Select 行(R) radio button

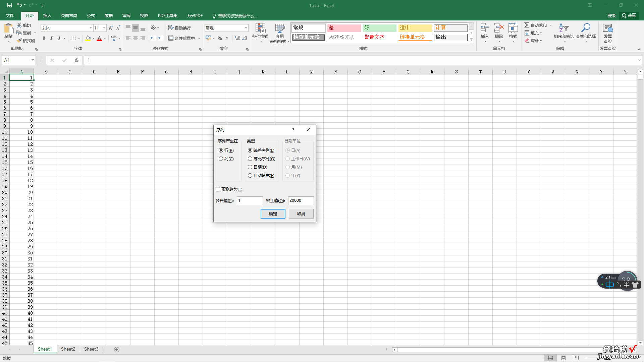221,150
